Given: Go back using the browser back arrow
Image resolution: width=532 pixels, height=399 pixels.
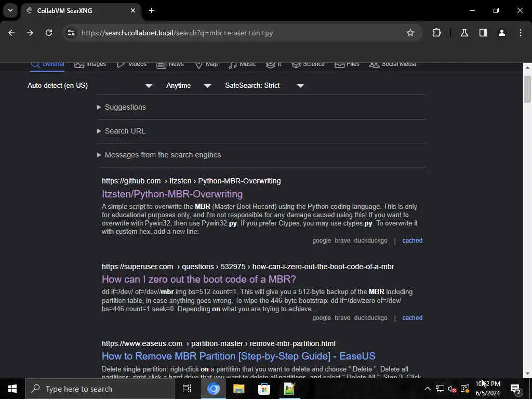Looking at the screenshot, I should 11,33.
